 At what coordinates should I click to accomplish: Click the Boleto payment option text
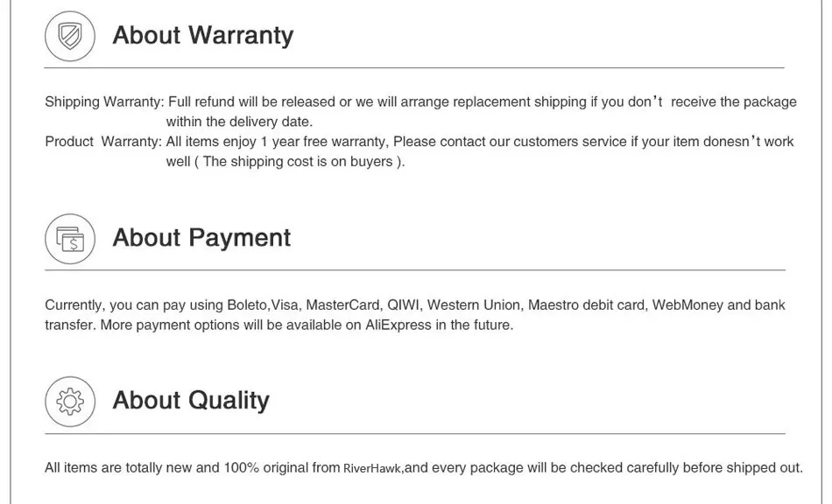[248, 305]
